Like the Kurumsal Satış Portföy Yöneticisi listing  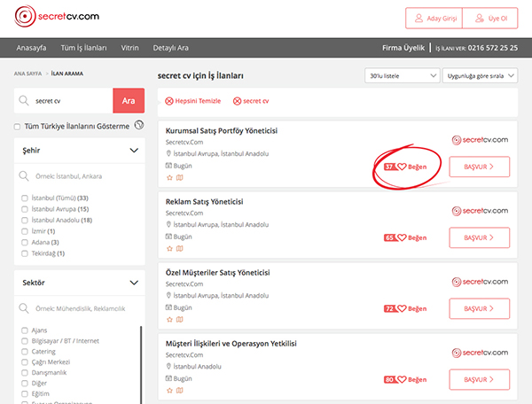(402, 166)
